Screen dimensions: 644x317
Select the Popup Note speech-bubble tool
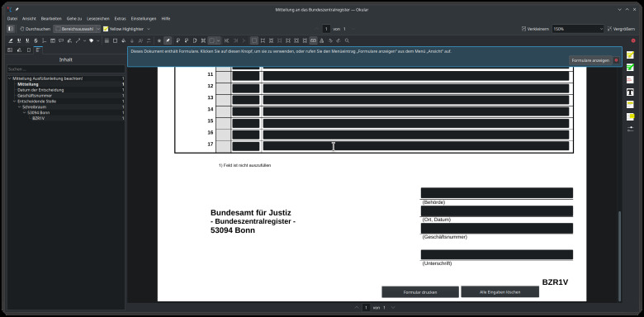pyautogui.click(x=61, y=40)
